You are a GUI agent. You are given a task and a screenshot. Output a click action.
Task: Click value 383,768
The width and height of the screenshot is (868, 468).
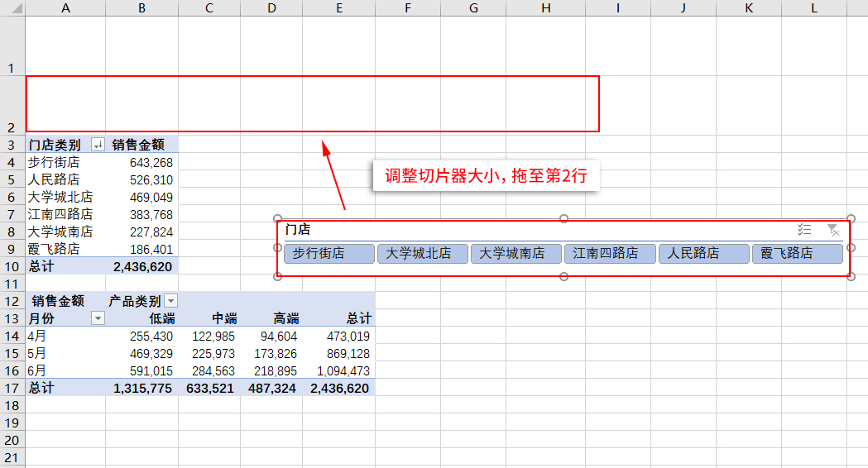click(x=151, y=215)
